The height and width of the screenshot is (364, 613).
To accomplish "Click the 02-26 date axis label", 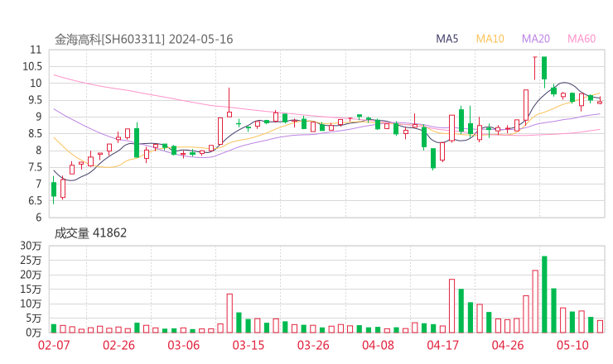I will point(118,345).
